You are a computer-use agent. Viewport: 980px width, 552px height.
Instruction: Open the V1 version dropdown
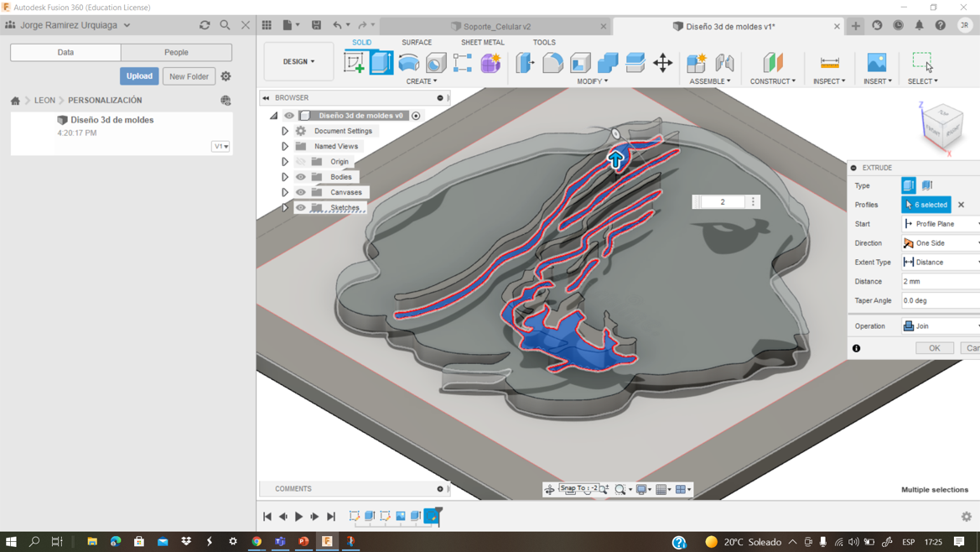click(221, 146)
